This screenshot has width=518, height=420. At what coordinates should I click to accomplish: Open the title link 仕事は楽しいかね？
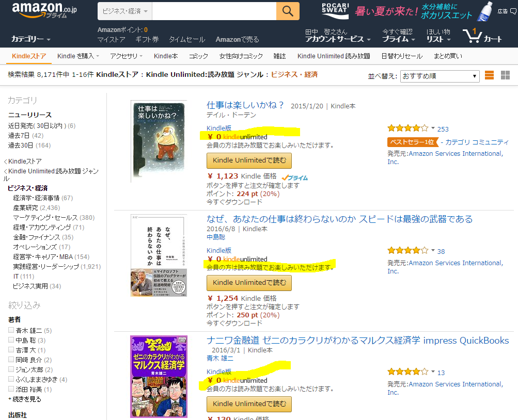click(245, 105)
